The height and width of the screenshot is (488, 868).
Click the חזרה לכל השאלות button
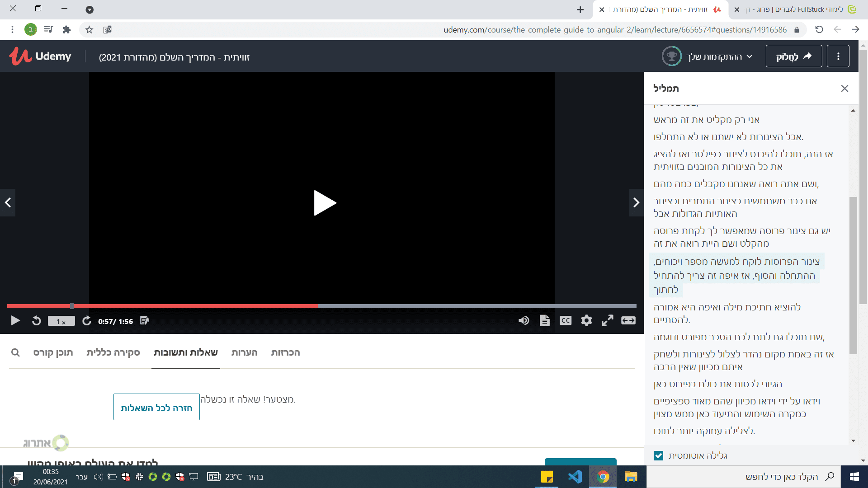tap(156, 407)
